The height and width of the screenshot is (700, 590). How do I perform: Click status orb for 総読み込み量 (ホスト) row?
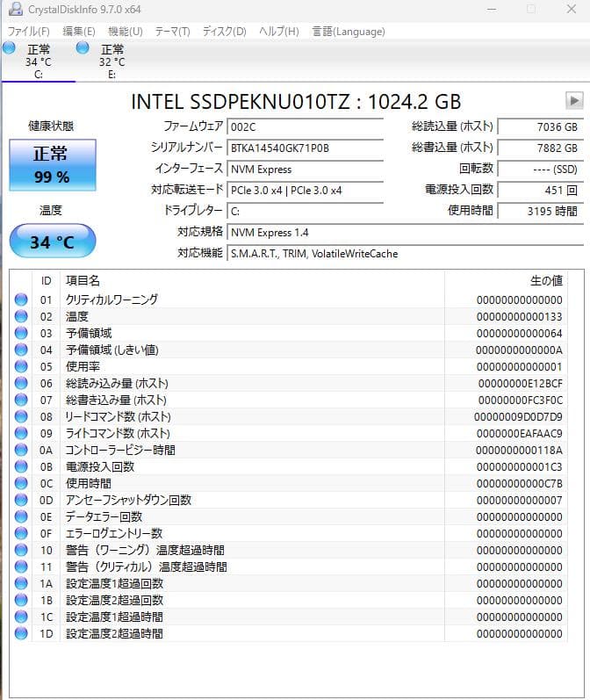tap(21, 383)
